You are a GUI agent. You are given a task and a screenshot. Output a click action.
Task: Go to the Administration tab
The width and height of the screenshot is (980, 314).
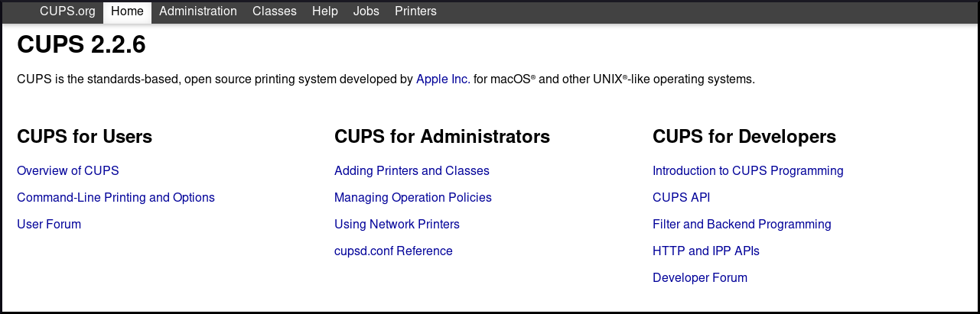pyautogui.click(x=198, y=11)
